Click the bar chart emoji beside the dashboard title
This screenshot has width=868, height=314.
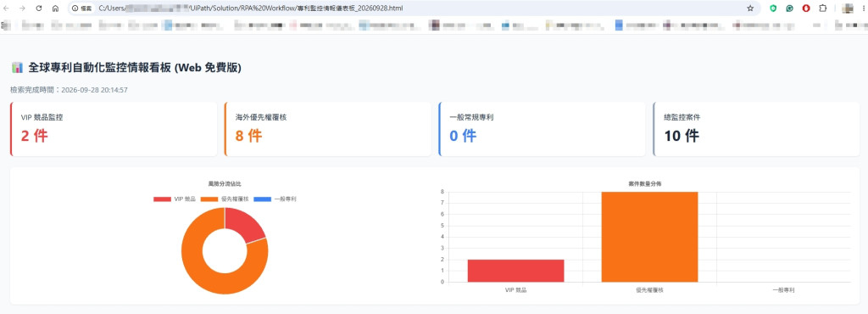(17, 68)
